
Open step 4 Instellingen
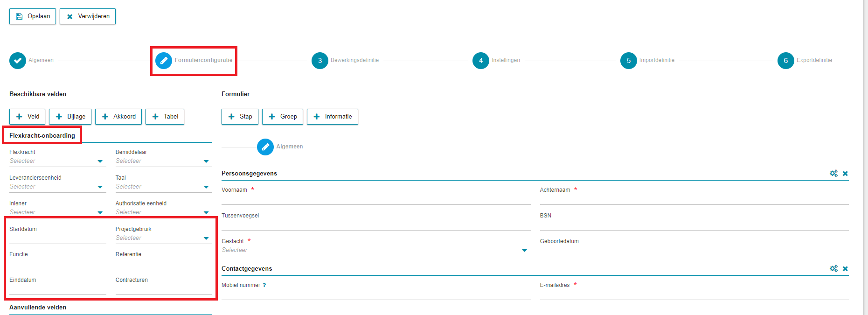click(x=481, y=61)
